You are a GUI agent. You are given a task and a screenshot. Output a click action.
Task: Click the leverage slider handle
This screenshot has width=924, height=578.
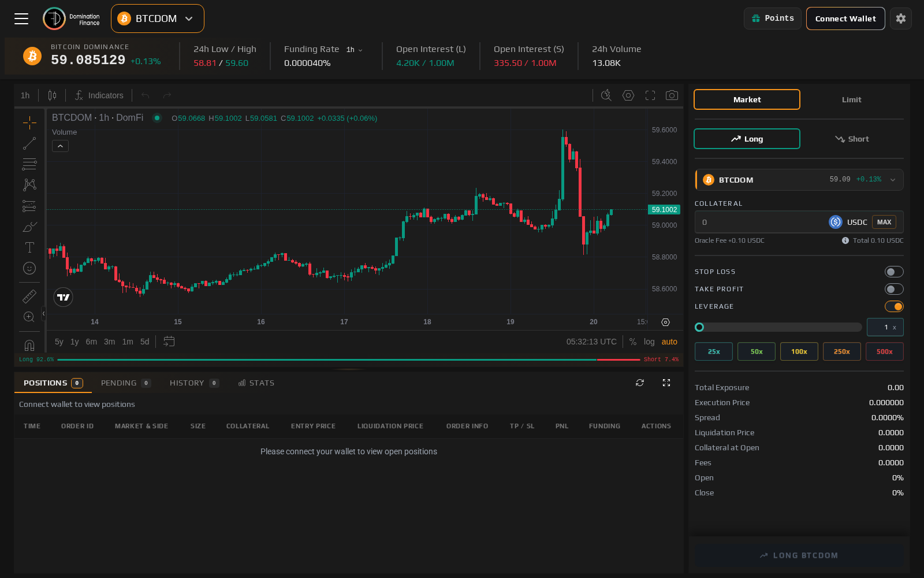click(699, 327)
